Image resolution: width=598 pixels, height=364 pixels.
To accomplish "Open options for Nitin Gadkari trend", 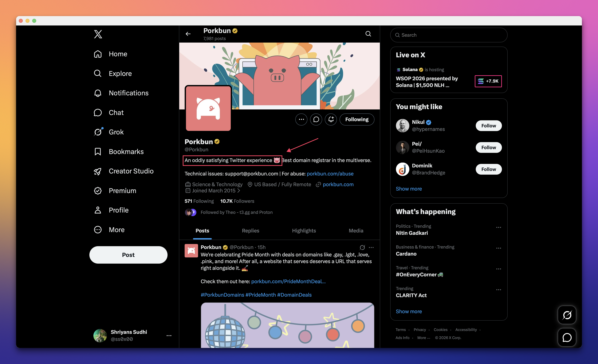I will (x=499, y=227).
